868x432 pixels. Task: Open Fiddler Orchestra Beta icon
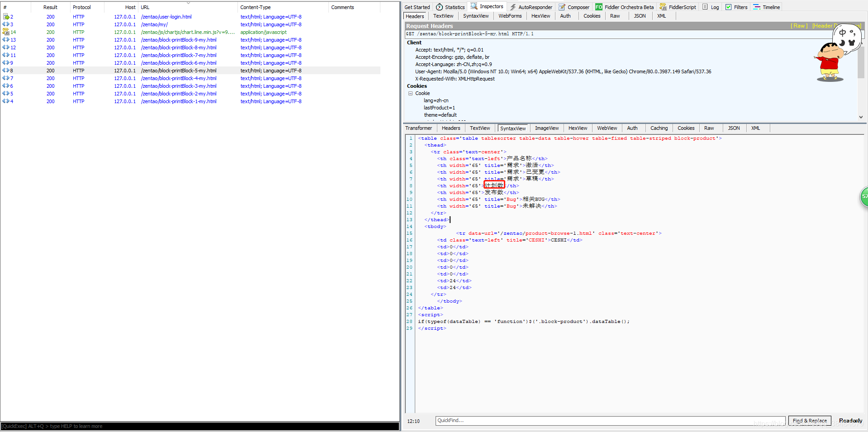click(x=599, y=7)
